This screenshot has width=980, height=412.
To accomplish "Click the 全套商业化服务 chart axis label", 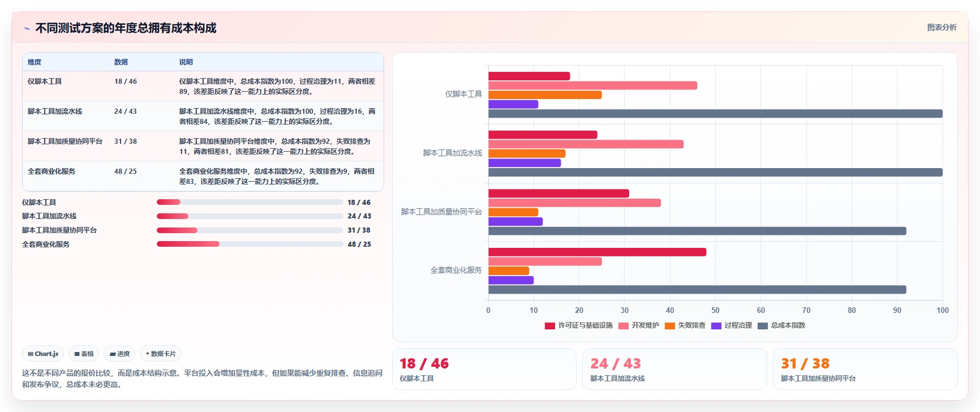I will (x=456, y=271).
